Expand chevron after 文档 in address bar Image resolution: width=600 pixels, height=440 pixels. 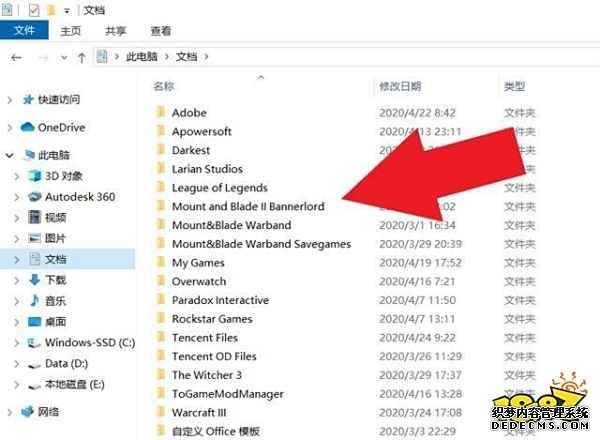(x=206, y=57)
